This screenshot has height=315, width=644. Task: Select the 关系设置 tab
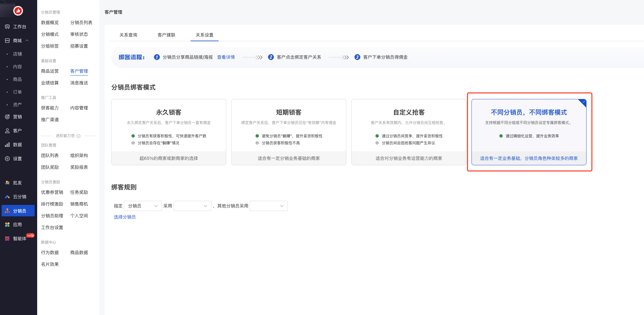tap(205, 35)
